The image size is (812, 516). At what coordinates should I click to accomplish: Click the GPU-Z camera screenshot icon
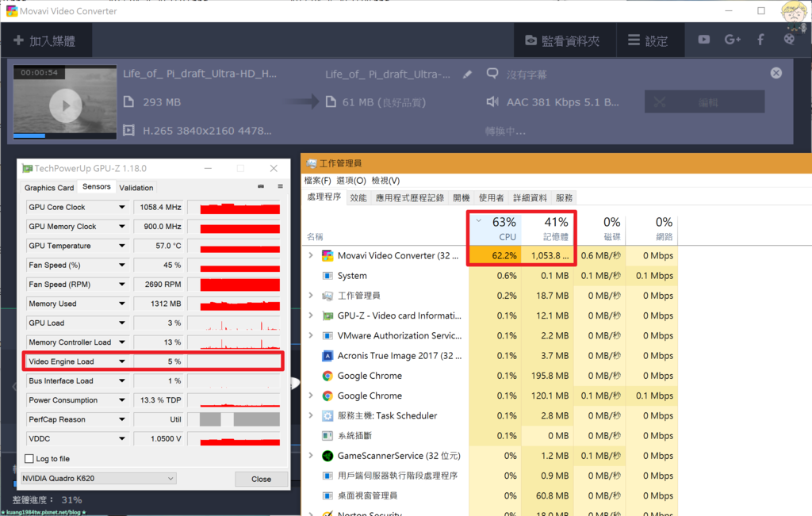click(261, 186)
